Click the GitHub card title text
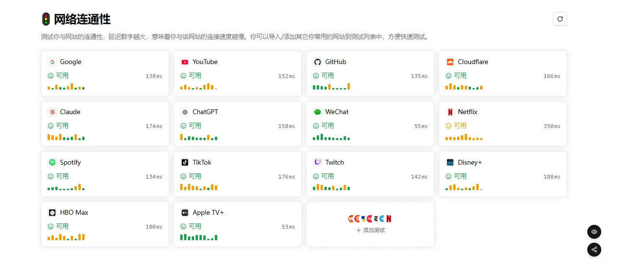 click(x=336, y=62)
